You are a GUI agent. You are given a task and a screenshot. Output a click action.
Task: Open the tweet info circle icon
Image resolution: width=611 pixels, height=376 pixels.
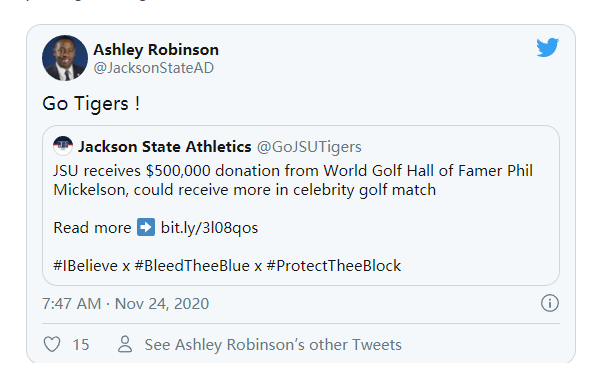pos(550,303)
